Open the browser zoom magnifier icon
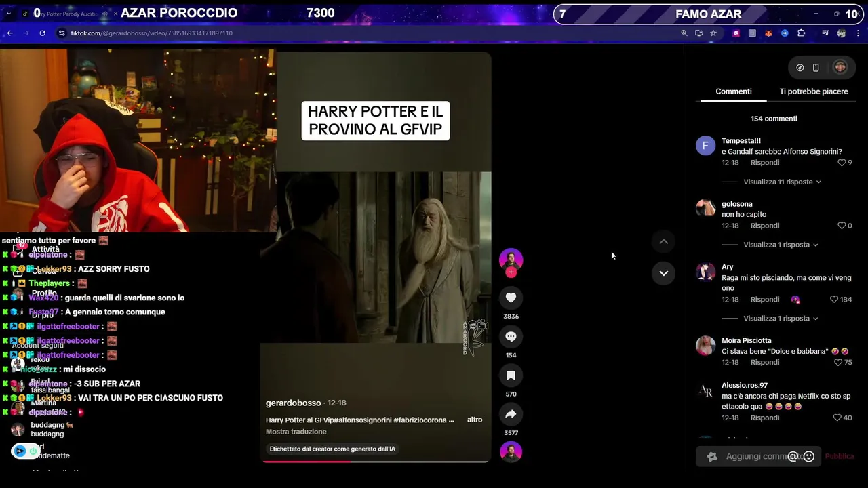Screen dimensions: 868x488 684,33
